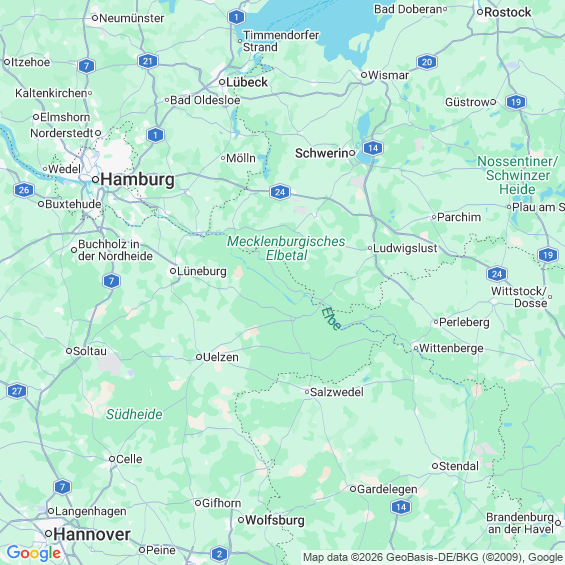
Task: Click the Route 21 highway shield
Action: pyautogui.click(x=148, y=61)
